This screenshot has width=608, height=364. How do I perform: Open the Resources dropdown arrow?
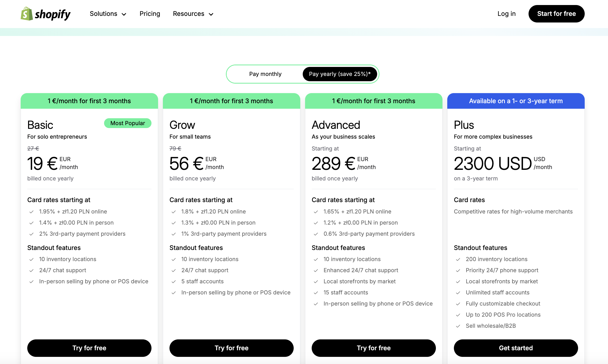211,14
